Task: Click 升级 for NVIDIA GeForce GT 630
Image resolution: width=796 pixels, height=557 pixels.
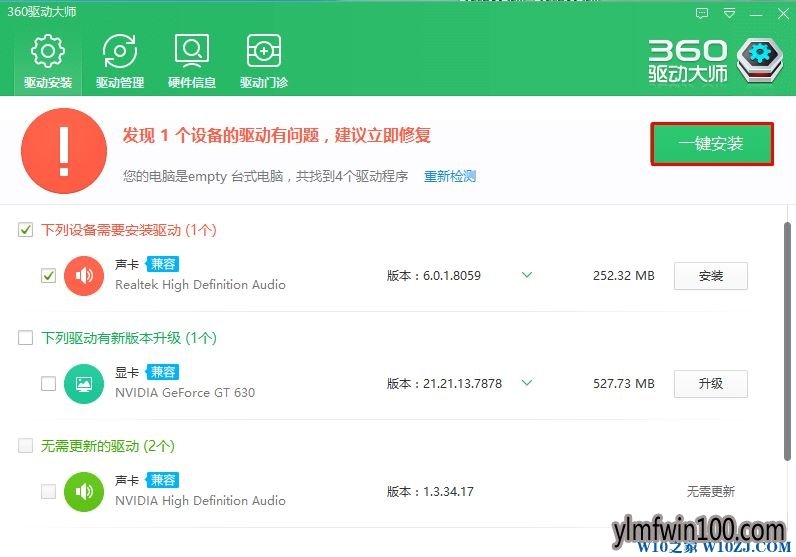Action: tap(711, 384)
